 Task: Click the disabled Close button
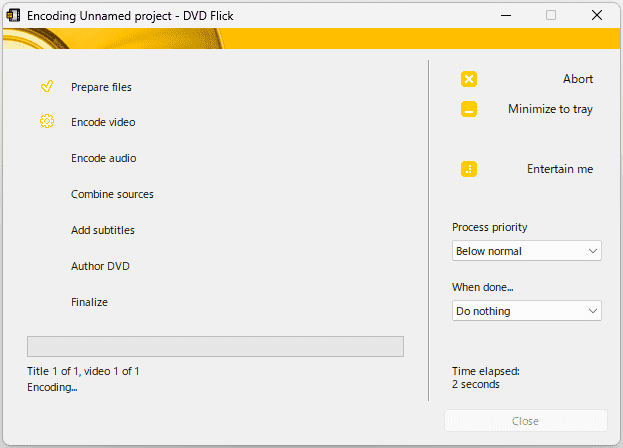pos(526,421)
